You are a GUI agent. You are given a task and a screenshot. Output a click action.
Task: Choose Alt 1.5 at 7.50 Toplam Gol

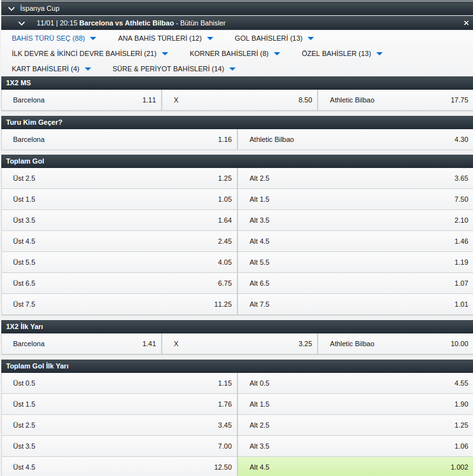pos(355,199)
